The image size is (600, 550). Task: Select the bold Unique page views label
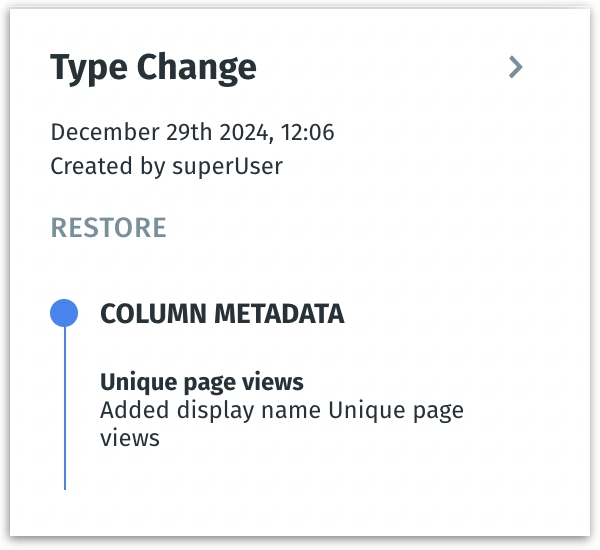201,382
